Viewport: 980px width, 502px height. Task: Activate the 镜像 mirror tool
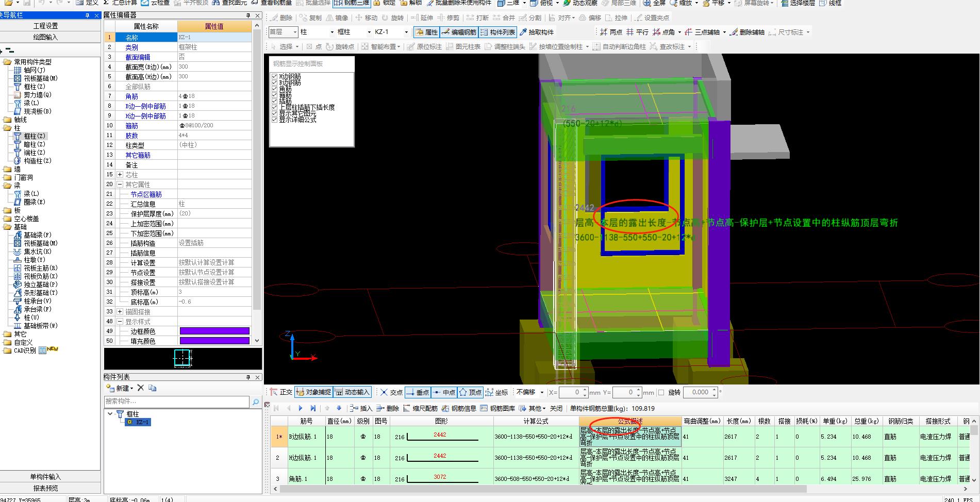tap(337, 18)
